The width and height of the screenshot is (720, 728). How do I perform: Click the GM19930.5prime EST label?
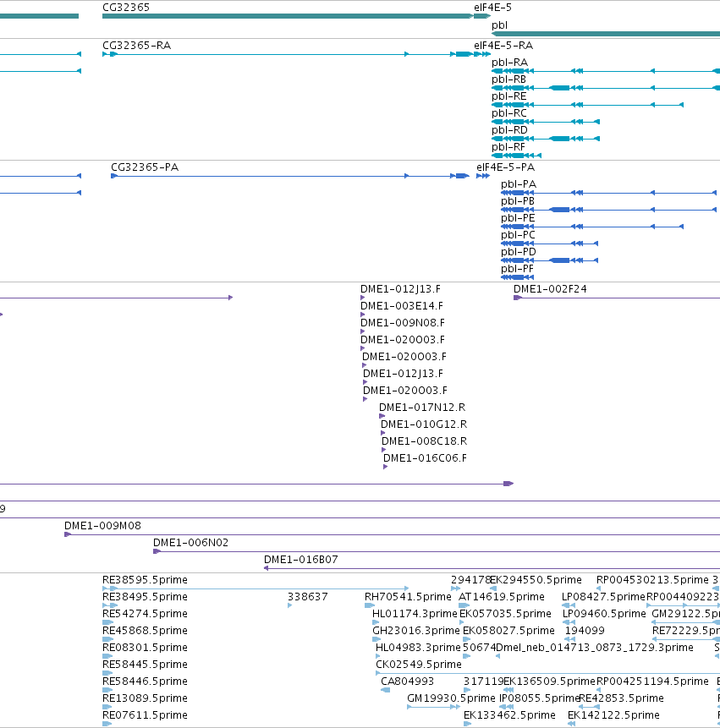(451, 698)
